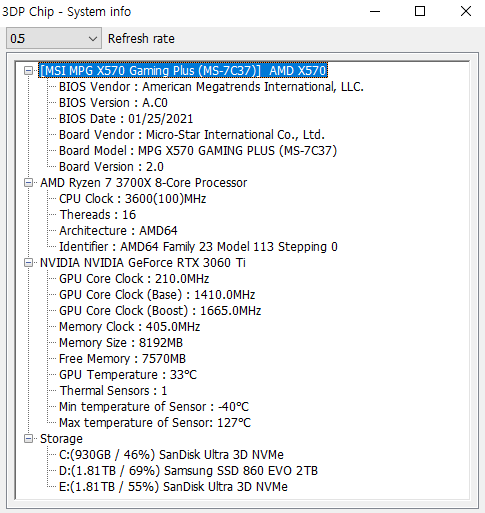The image size is (485, 513).
Task: Collapse the AMD Ryzen 7 3700X node
Action: click(x=29, y=183)
